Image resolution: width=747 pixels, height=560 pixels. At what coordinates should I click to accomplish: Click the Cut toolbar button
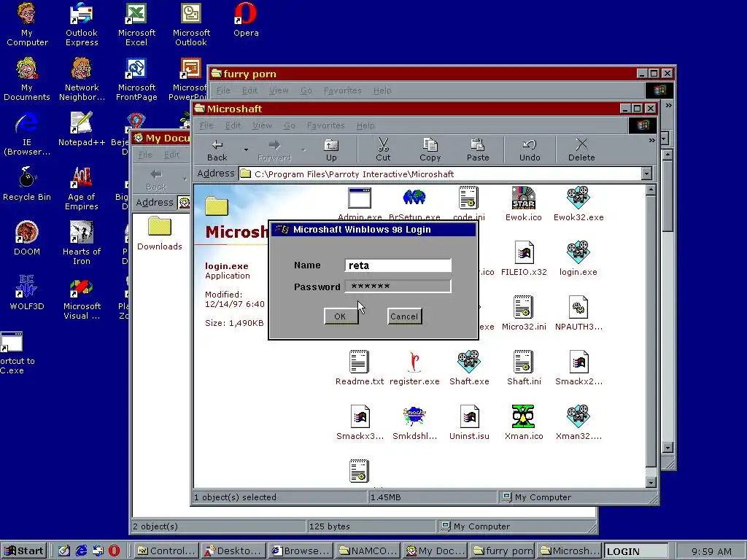383,150
